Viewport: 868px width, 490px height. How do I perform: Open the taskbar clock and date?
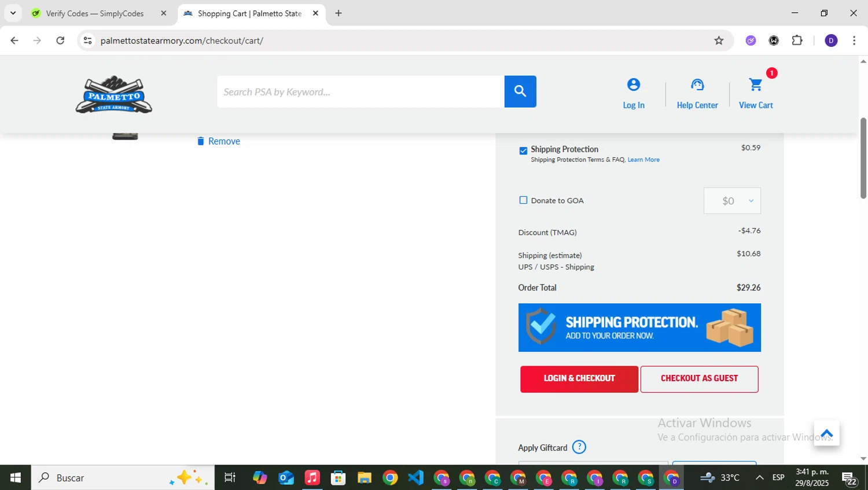point(812,478)
